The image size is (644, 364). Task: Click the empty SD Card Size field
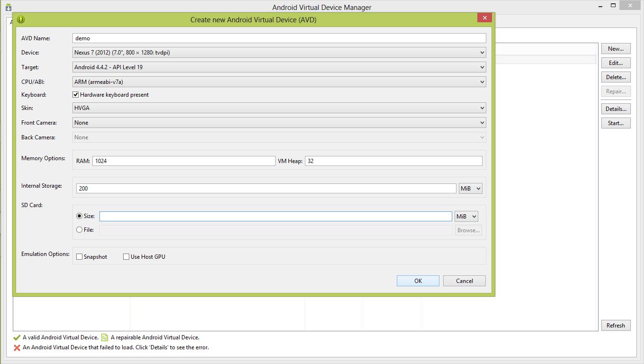tap(276, 217)
